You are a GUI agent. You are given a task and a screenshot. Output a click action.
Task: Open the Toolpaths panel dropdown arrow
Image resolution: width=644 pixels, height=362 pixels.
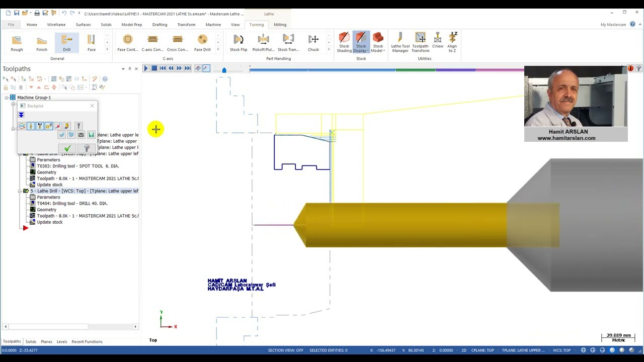(123, 69)
